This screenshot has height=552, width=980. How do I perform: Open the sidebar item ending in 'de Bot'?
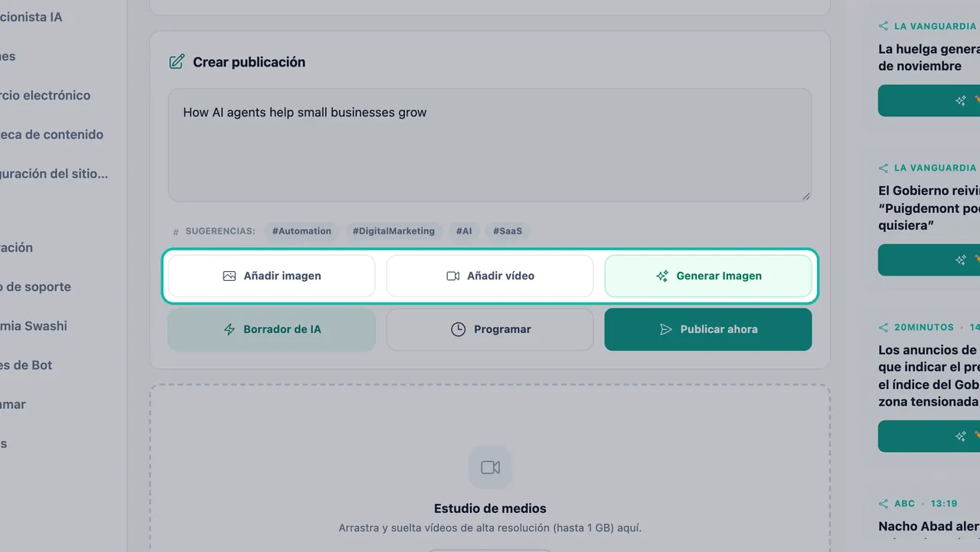(x=26, y=364)
